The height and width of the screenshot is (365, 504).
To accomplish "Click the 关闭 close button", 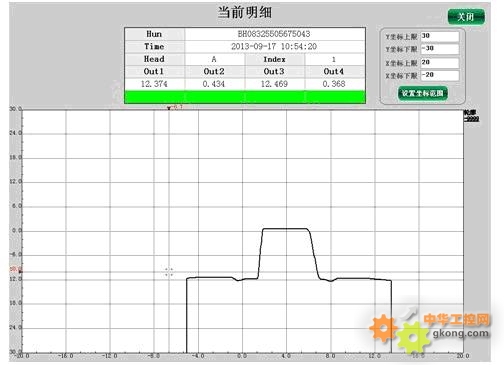I will click(x=466, y=17).
